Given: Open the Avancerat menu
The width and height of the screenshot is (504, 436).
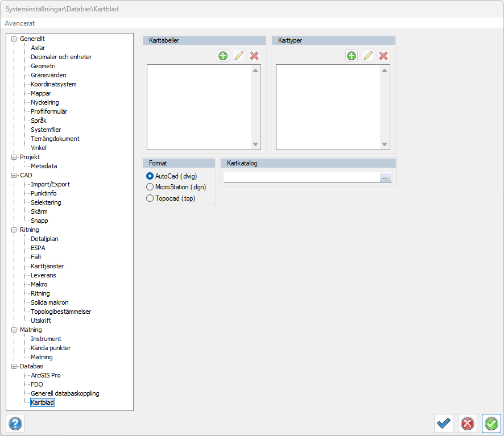Looking at the screenshot, I should click(20, 23).
